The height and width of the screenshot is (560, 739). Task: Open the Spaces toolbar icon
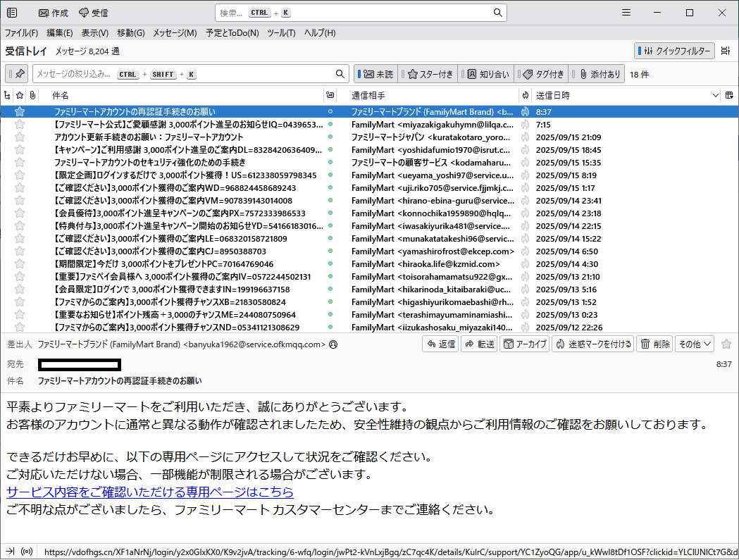(12, 13)
